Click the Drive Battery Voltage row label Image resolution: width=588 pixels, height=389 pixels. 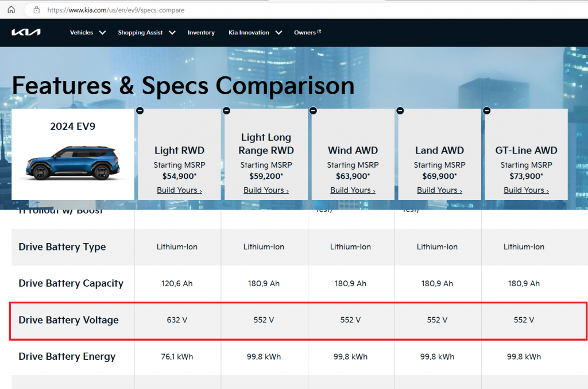coord(69,320)
